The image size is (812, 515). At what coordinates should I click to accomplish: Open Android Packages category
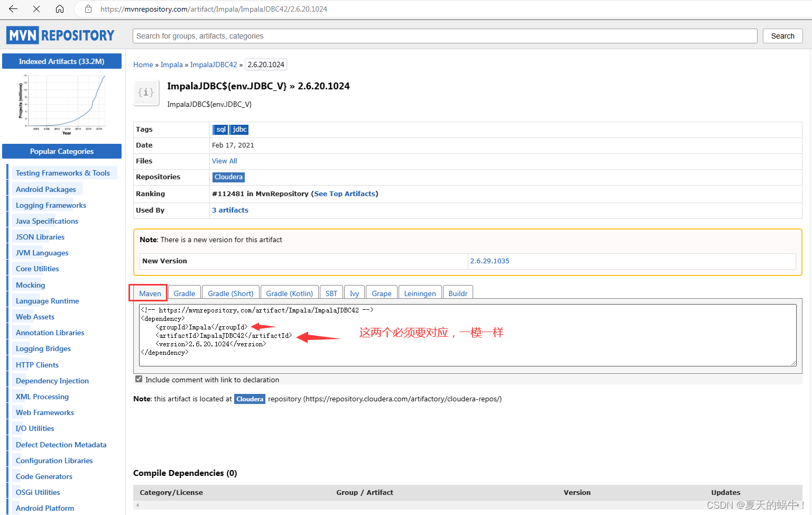tap(46, 189)
